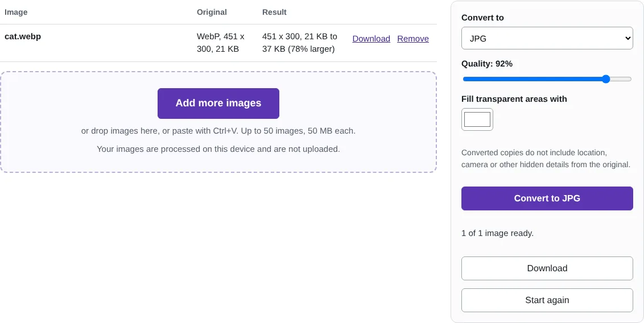Open the transparent fill color swatch

pos(477,119)
